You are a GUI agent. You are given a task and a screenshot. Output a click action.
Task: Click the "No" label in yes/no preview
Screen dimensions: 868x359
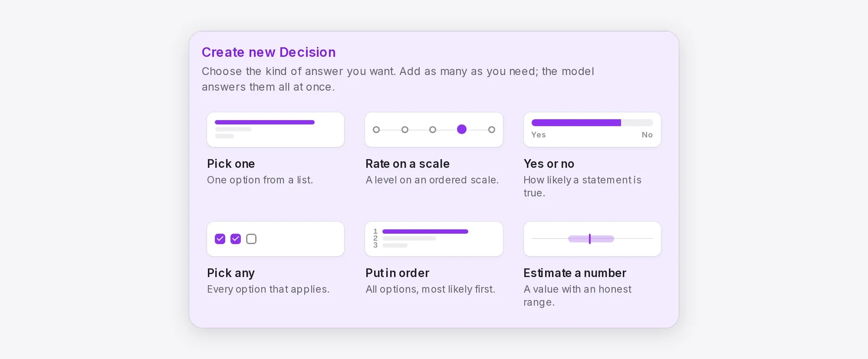tap(647, 135)
